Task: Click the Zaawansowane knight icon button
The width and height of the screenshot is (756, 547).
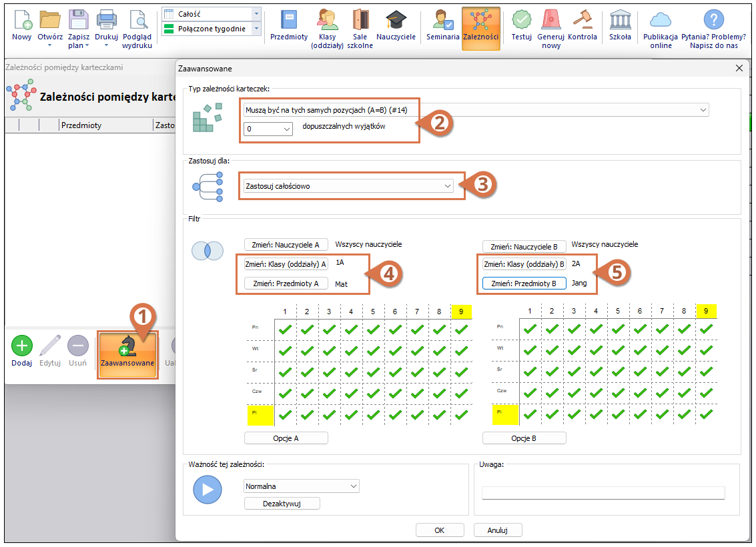Action: click(127, 355)
